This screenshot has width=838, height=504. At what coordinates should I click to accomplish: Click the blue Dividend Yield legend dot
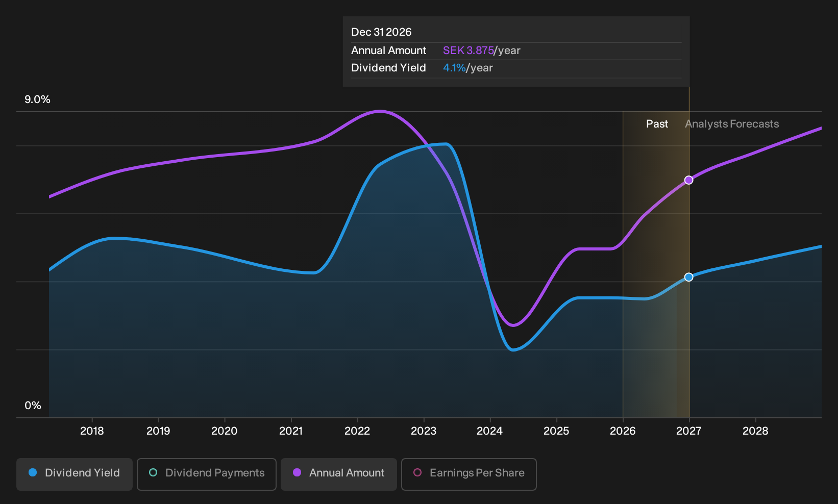click(x=33, y=472)
